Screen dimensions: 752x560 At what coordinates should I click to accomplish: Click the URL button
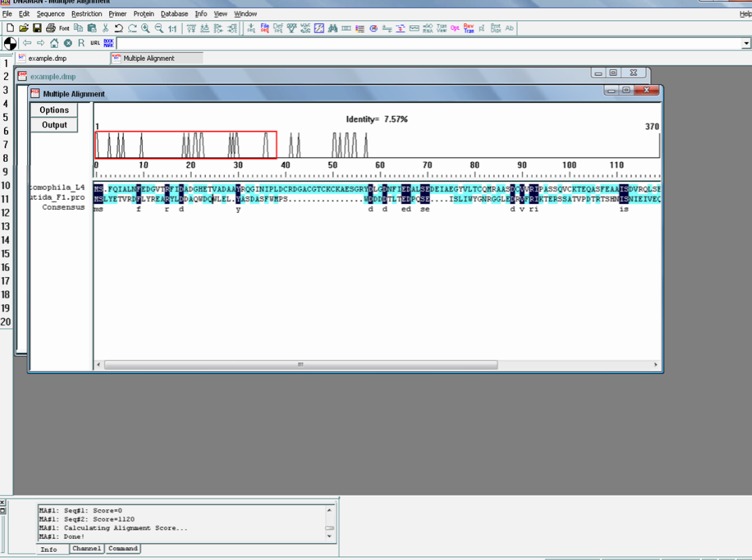coord(95,43)
